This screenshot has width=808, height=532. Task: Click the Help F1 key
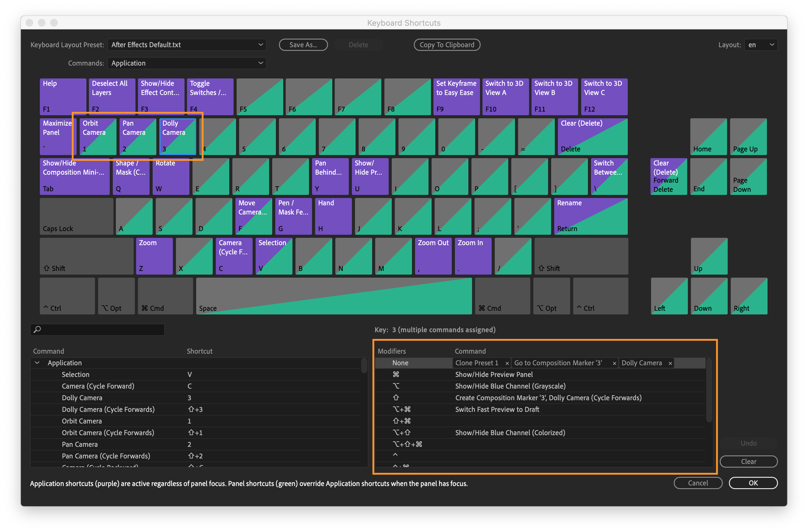[63, 97]
